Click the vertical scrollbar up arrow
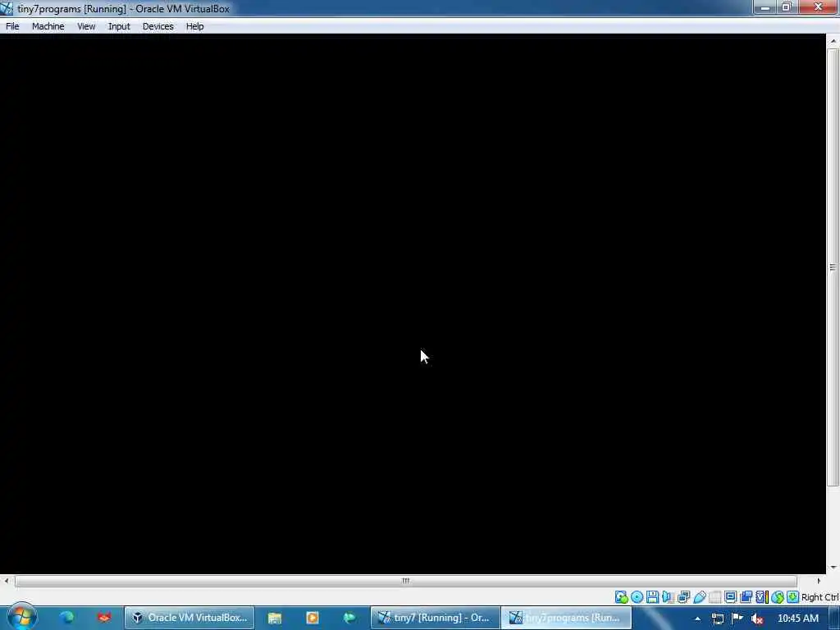Screen dimensions: 840x630 pos(833,41)
